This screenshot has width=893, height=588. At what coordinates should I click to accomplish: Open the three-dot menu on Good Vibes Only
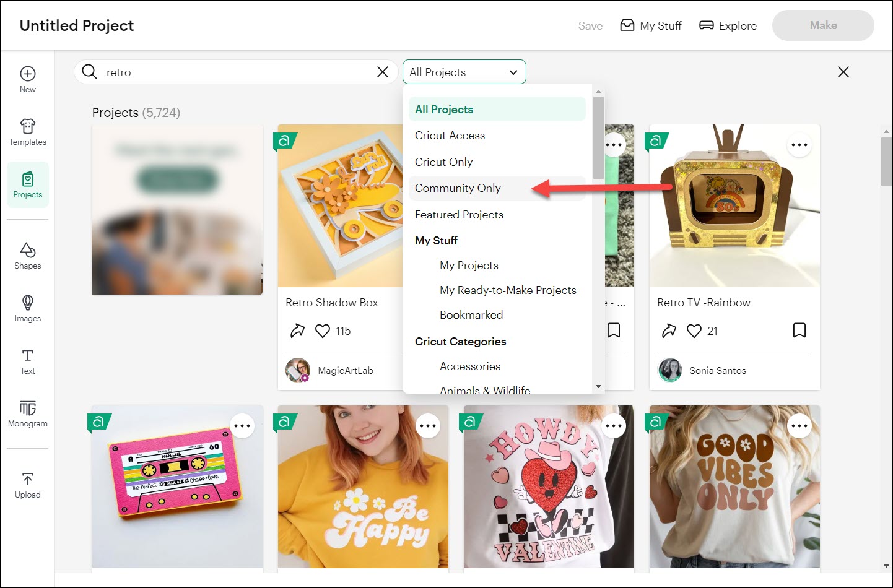coord(799,425)
